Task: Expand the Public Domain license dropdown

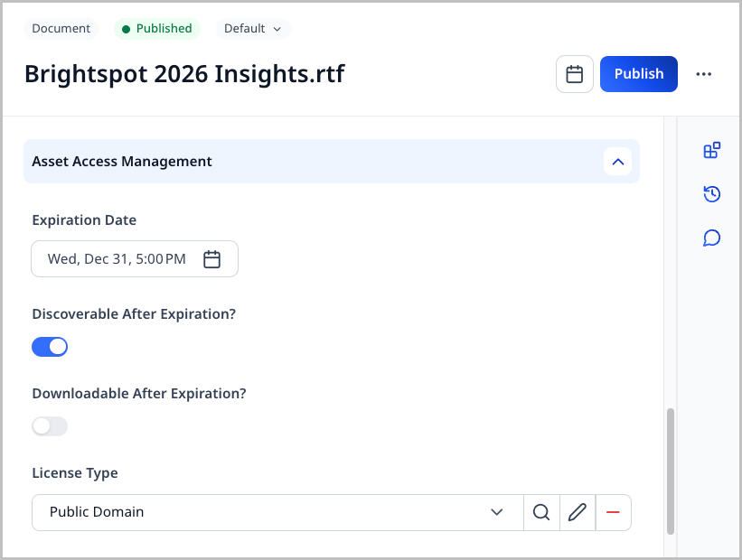Action: click(496, 512)
